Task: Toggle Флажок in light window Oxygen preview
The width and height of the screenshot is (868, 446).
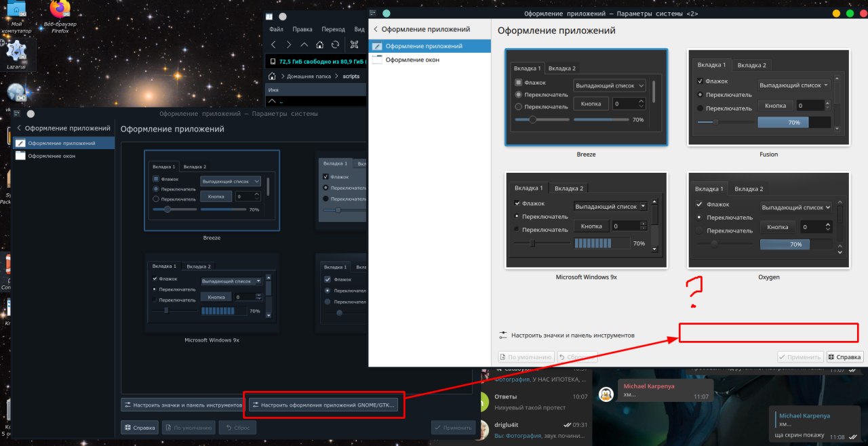Action: 700,204
